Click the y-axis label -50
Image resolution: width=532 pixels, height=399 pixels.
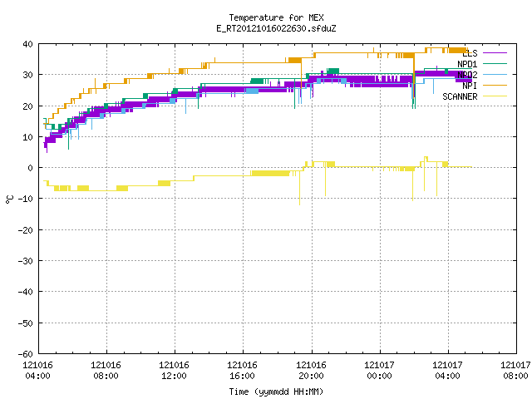point(26,323)
